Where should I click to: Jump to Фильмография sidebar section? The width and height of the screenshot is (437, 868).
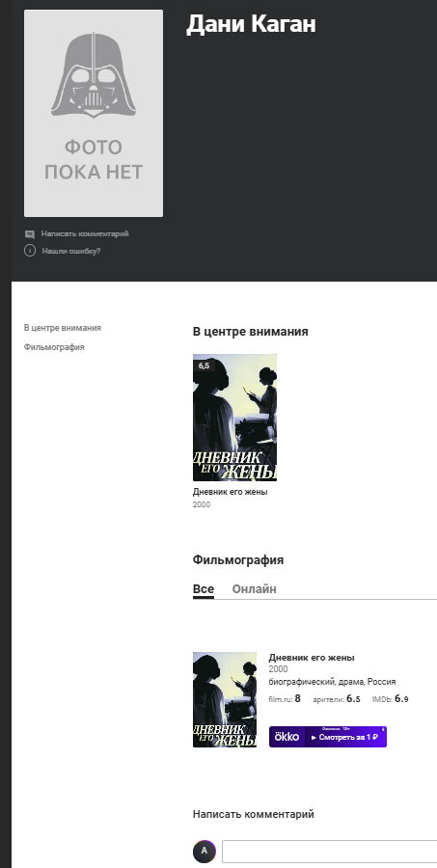point(54,347)
